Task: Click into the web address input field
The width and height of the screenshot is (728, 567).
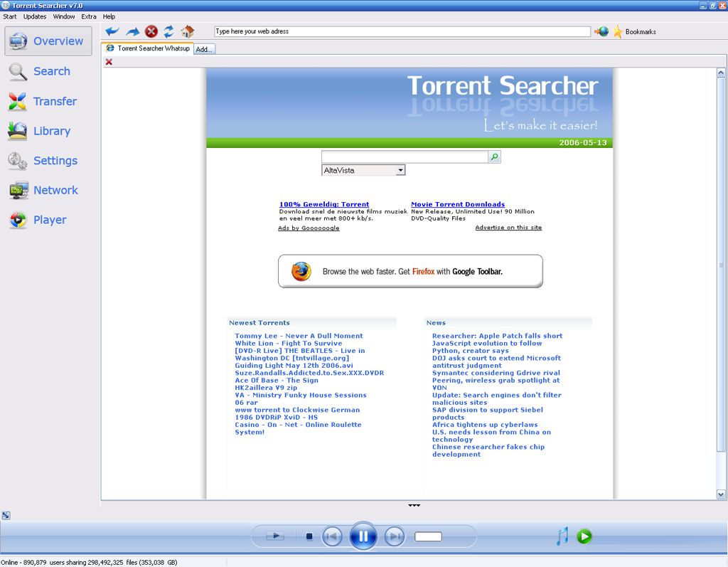Action: 402,31
